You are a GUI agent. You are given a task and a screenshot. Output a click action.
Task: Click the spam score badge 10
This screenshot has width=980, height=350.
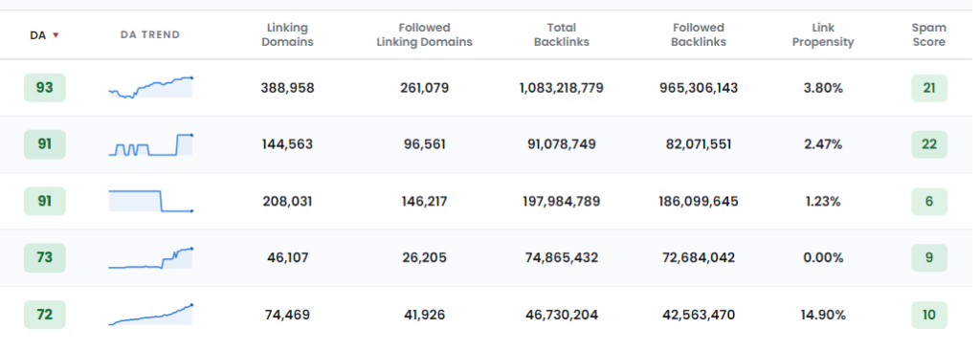point(928,315)
